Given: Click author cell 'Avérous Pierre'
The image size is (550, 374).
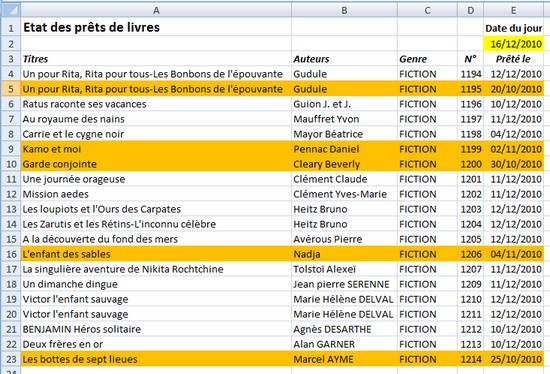Looking at the screenshot, I should [344, 239].
